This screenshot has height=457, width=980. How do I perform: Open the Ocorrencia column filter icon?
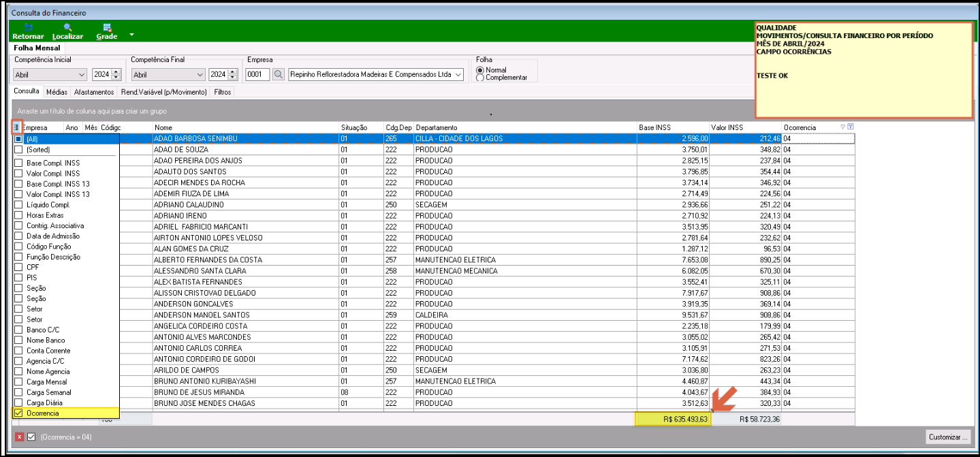(851, 127)
